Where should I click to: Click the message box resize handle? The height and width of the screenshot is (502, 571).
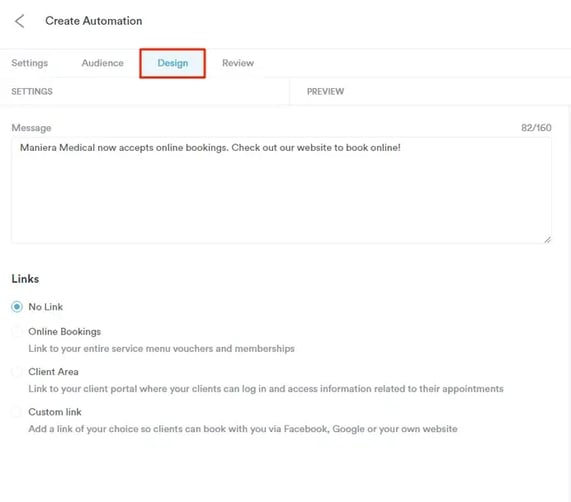pos(547,240)
